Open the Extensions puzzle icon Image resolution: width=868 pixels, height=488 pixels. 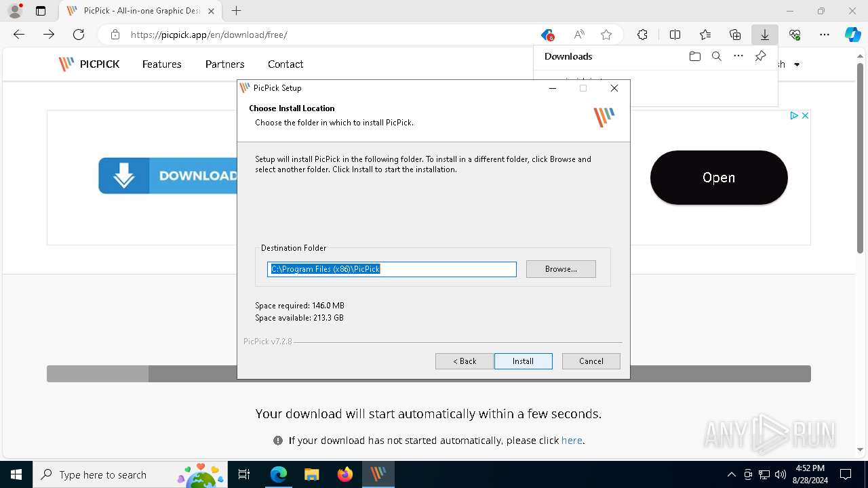pos(642,35)
